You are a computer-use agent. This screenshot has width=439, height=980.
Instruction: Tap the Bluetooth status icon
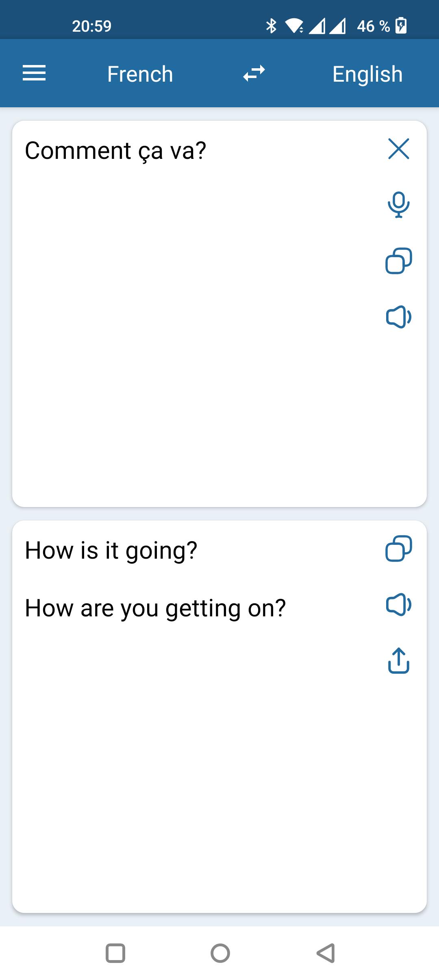pos(271,26)
